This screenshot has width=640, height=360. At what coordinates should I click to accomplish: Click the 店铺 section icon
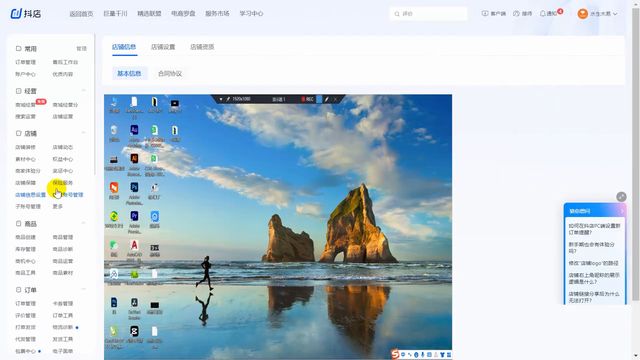point(18,133)
